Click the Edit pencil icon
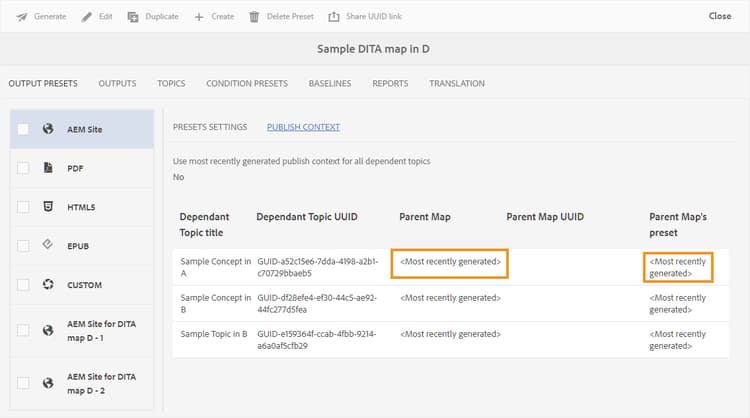Screen dimensions: 750x418 [86, 16]
